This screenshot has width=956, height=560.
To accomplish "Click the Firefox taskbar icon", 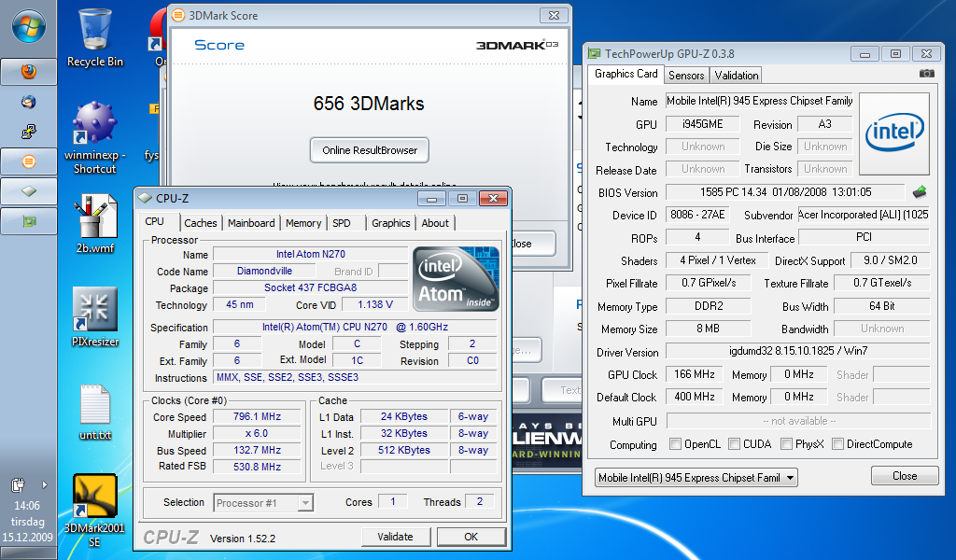I will [x=29, y=72].
